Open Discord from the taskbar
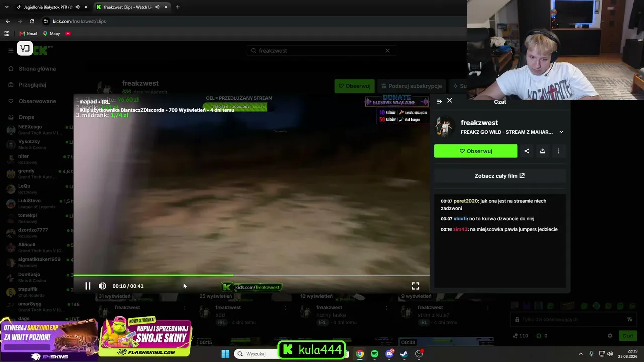Screen dimensions: 644x362 pyautogui.click(x=389, y=354)
